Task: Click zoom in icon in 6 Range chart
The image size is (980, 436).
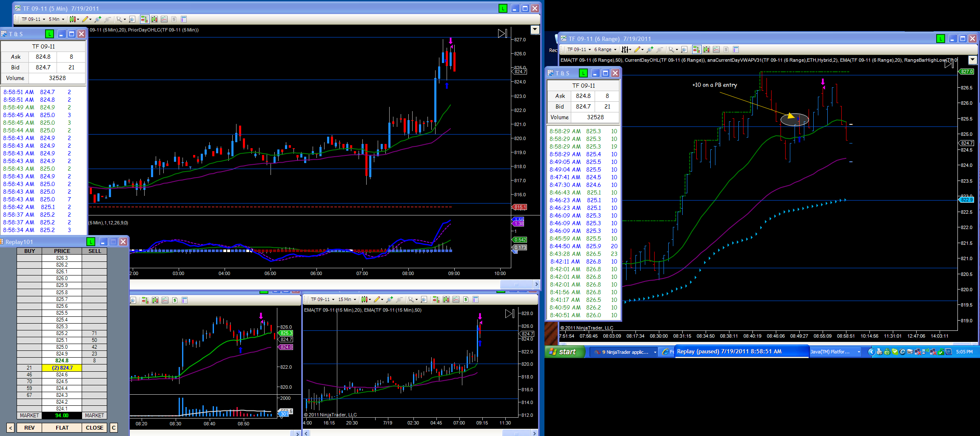Action: click(x=650, y=49)
